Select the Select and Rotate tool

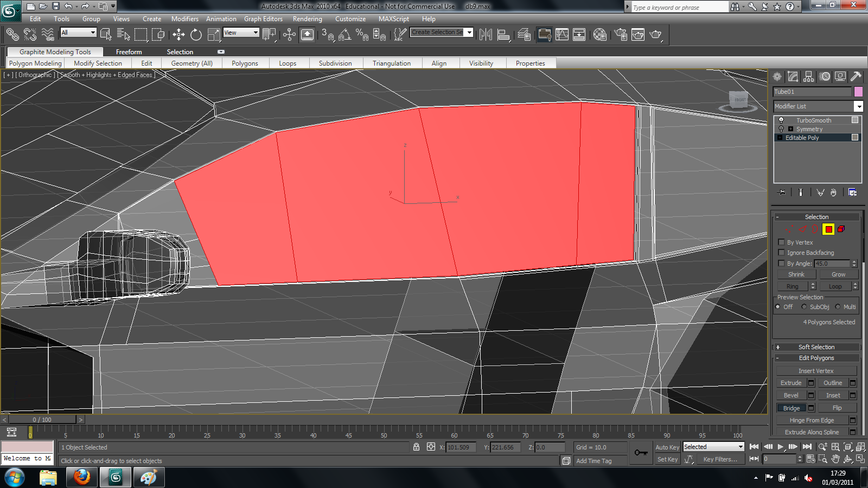coord(195,34)
